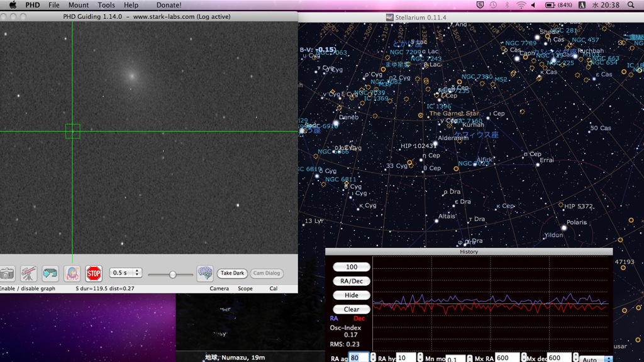Click Errai star label
The image size is (644, 362).
[x=547, y=160]
